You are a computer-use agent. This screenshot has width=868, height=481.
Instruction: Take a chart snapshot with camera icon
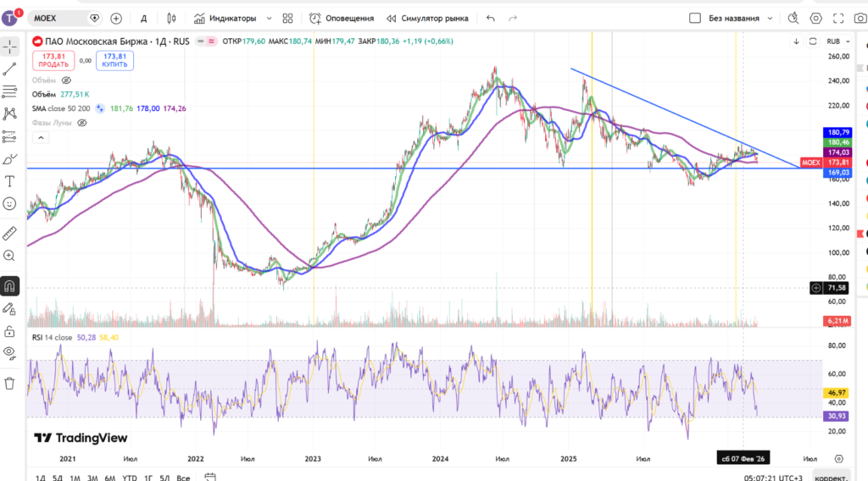tap(860, 19)
